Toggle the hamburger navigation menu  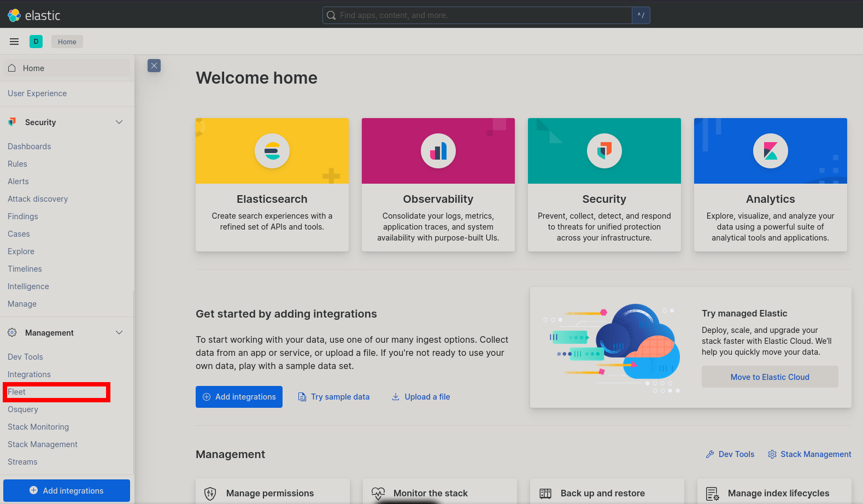[x=14, y=42]
